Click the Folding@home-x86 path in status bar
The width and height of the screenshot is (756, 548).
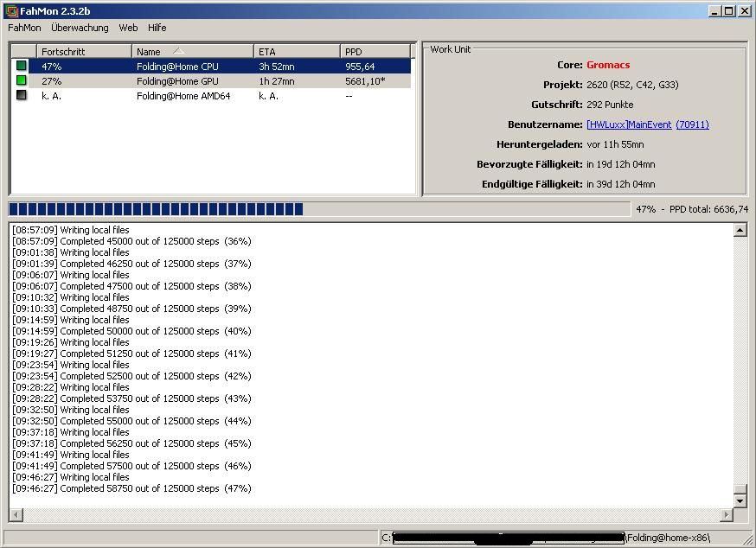[668, 538]
